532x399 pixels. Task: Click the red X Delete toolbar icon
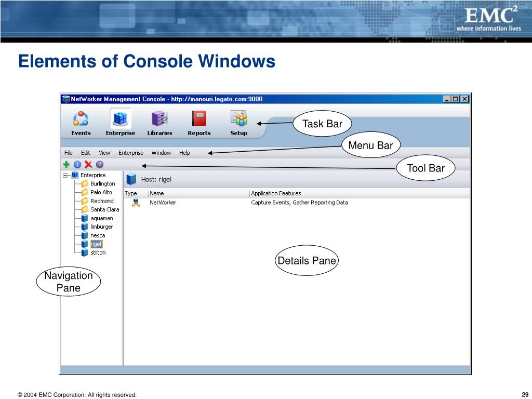pos(88,165)
